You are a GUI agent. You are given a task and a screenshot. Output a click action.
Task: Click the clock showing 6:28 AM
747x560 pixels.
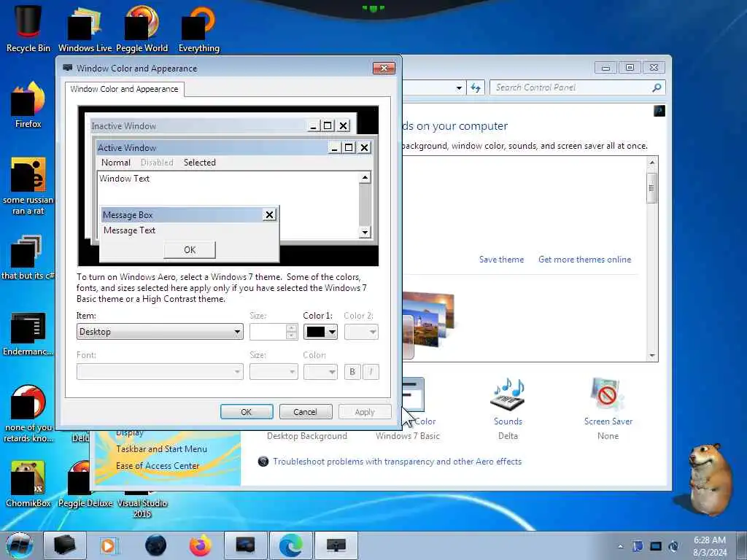710,546
